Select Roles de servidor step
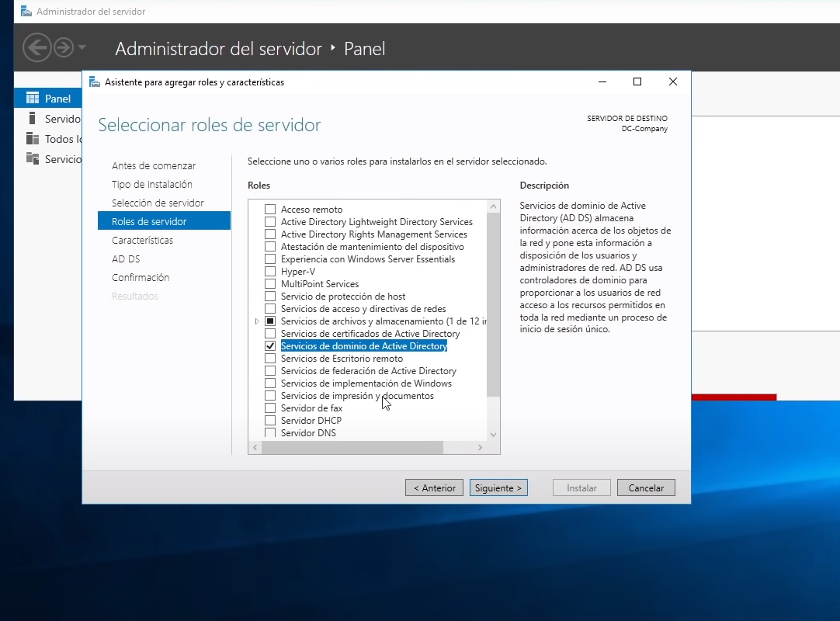Image resolution: width=840 pixels, height=621 pixels. pyautogui.click(x=164, y=221)
